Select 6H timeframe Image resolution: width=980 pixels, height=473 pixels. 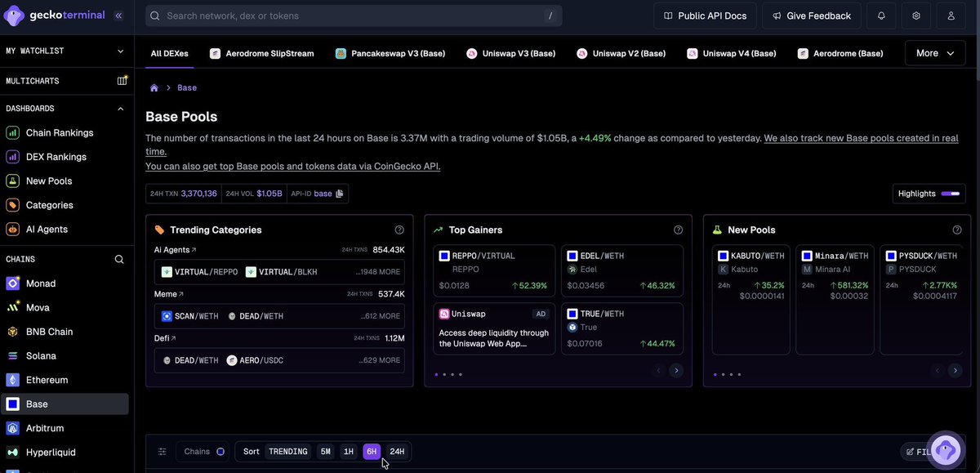372,452
